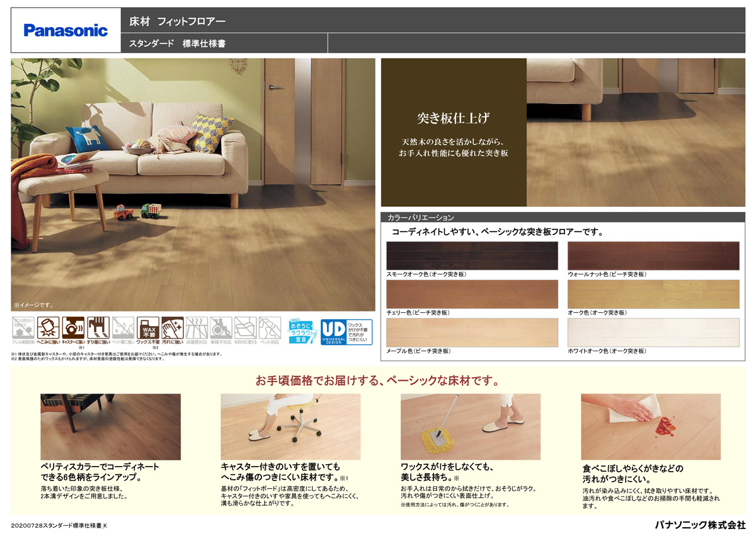This screenshot has width=756, height=536.
Task: Click the greyed-out floor heating (床暖房対応) icon
Action: (x=197, y=328)
